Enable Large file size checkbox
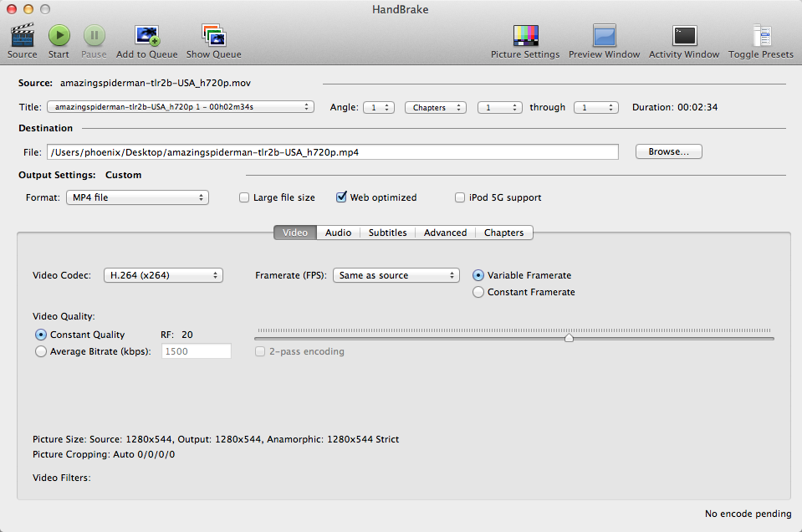 [244, 197]
